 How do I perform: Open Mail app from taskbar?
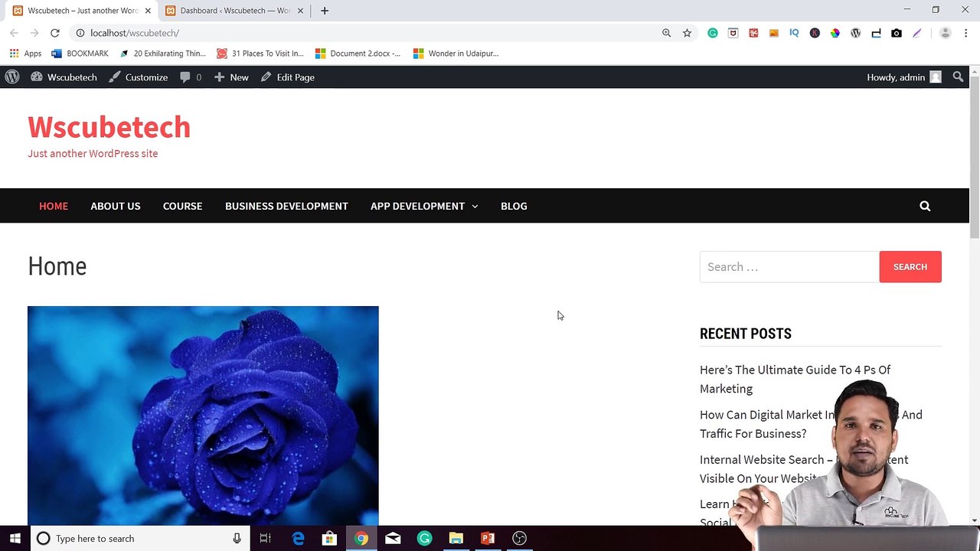[393, 539]
